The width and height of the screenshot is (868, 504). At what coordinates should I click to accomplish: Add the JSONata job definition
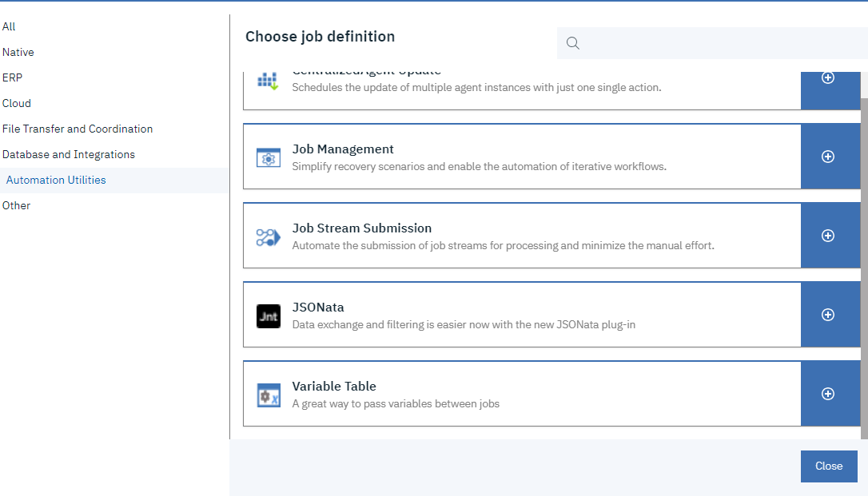tap(829, 315)
